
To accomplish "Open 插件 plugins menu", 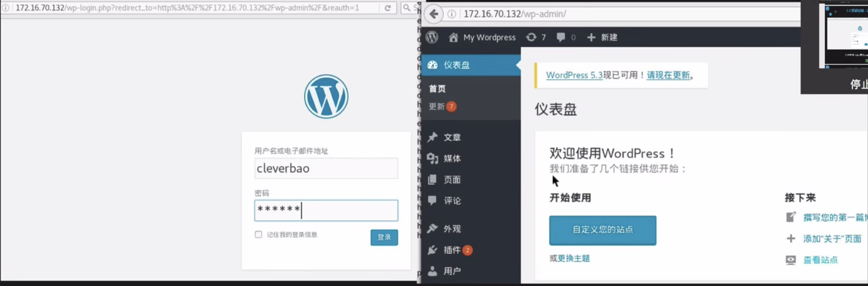I will (x=452, y=250).
